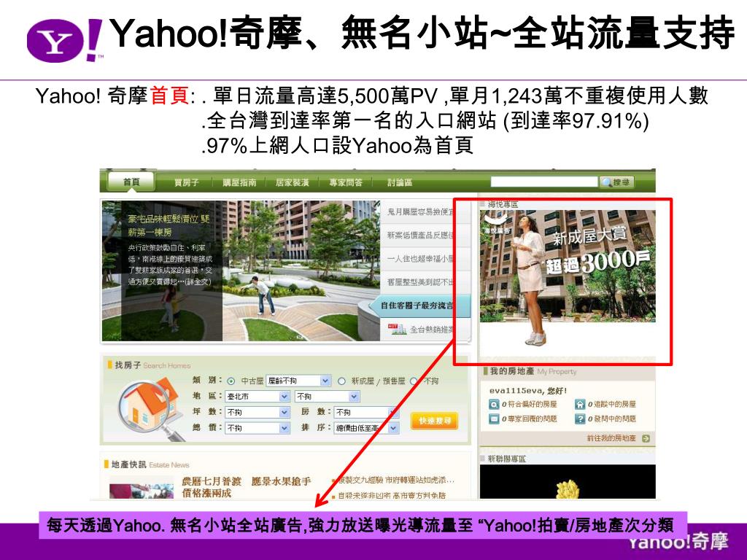This screenshot has width=747, height=560.
Task: Open the 鬼月購屋容易撿便宜 headline tab
Action: [420, 211]
